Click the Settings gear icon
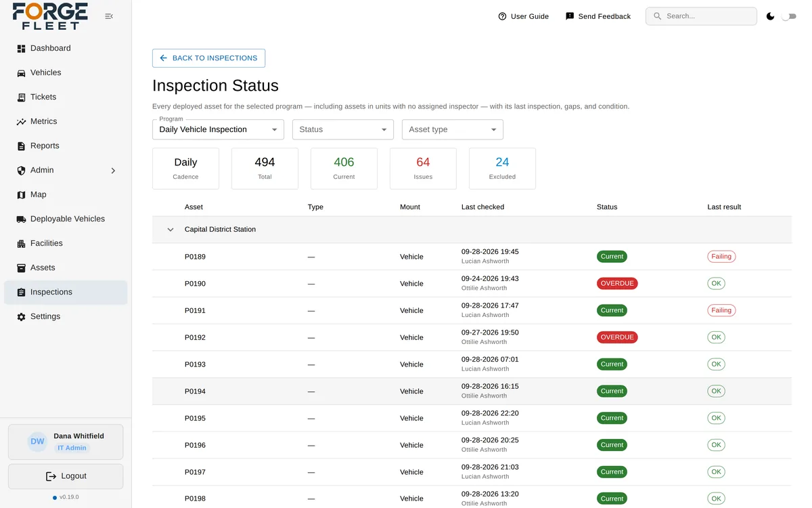This screenshot has height=508, width=812. (21, 317)
